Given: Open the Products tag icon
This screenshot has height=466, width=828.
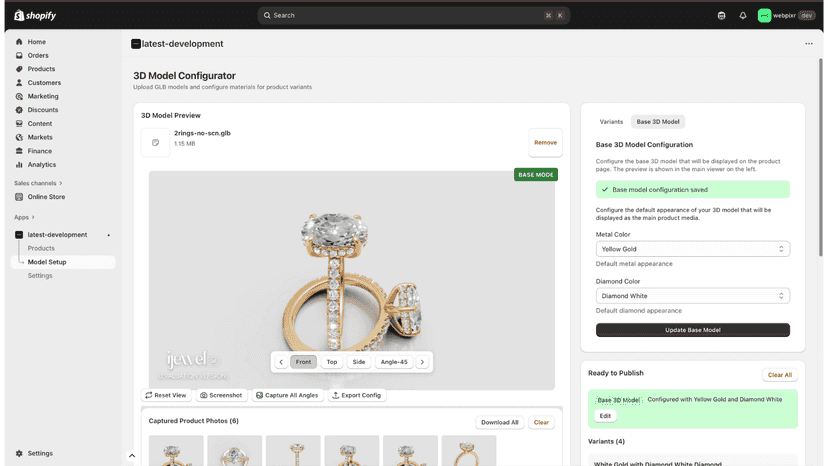Looking at the screenshot, I should [x=19, y=69].
